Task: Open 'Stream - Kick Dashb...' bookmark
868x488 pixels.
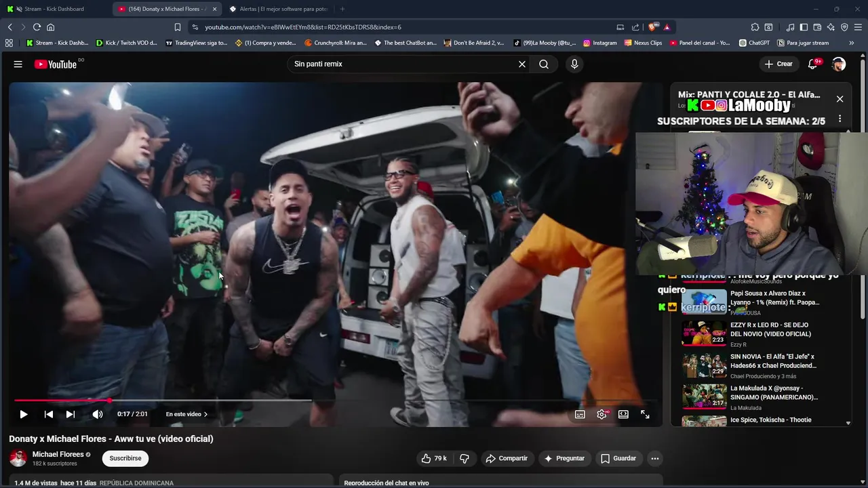Action: 57,43
